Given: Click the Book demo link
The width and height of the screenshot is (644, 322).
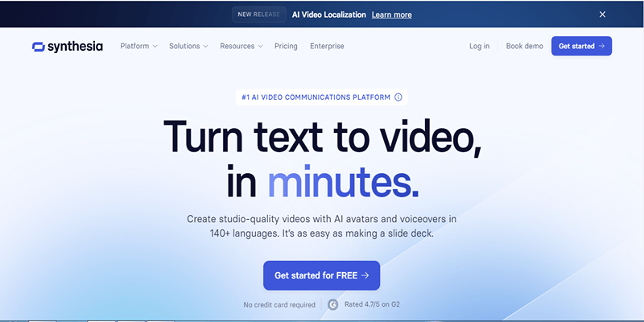Looking at the screenshot, I should (525, 46).
